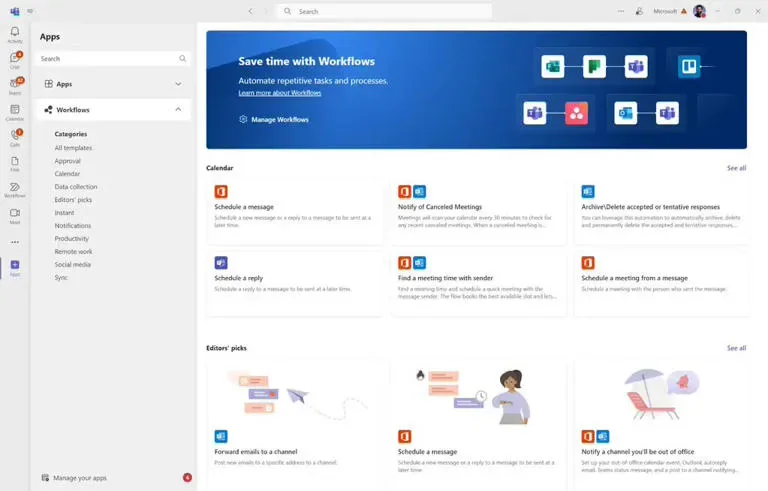Click See all for the Calendar section
The height and width of the screenshot is (491, 768).
[736, 168]
